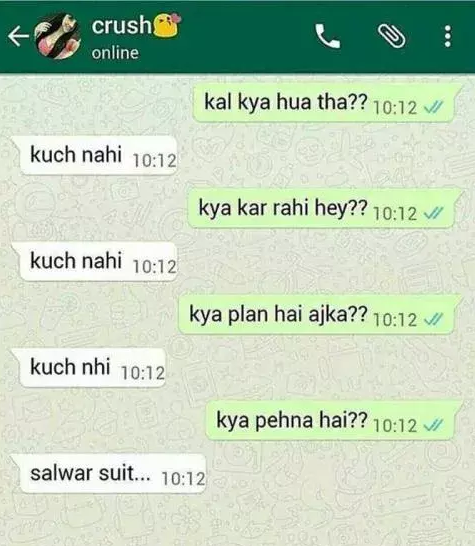This screenshot has width=475, height=546.
Task: Tap read ticks on 'kal kya hua tha??'
Action: (434, 107)
